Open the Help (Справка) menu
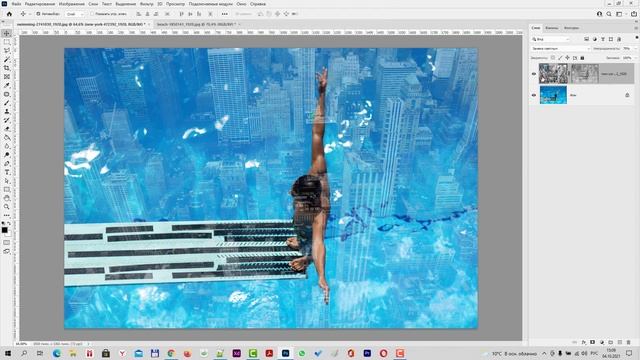Image resolution: width=640 pixels, height=360 pixels. [x=258, y=4]
